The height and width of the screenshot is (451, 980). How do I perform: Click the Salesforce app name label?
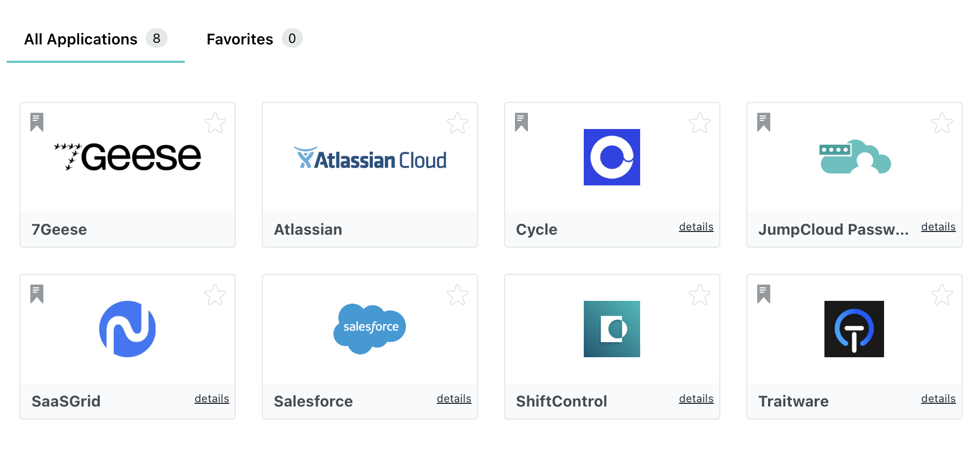pos(313,401)
